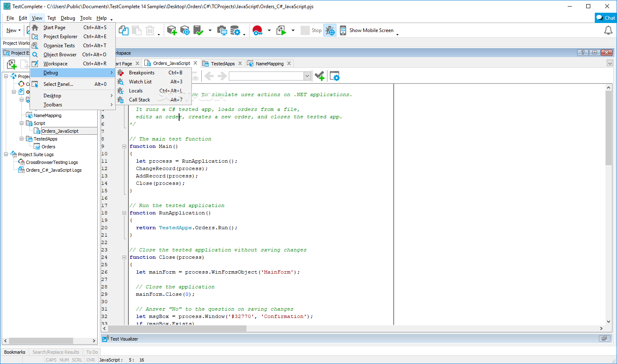Collapse the Project Suite Logs tree node
The image size is (617, 364).
click(6, 154)
